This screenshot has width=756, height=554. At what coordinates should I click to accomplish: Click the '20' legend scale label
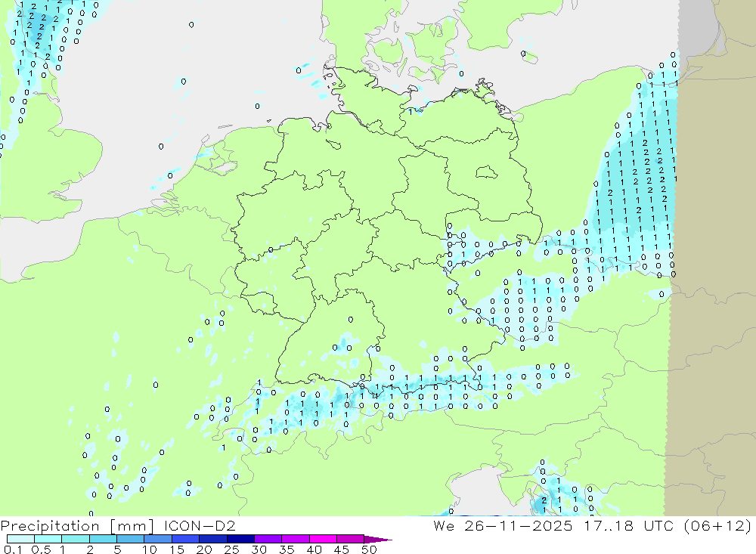pos(204,549)
